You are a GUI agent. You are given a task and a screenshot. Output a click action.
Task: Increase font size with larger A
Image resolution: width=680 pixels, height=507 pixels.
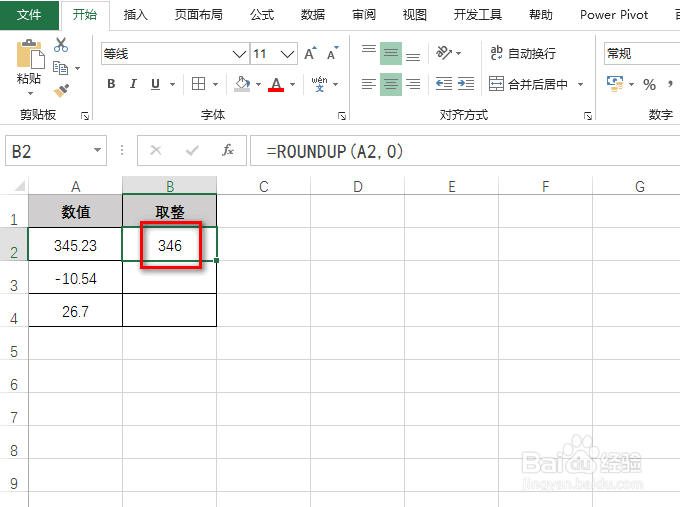(310, 54)
